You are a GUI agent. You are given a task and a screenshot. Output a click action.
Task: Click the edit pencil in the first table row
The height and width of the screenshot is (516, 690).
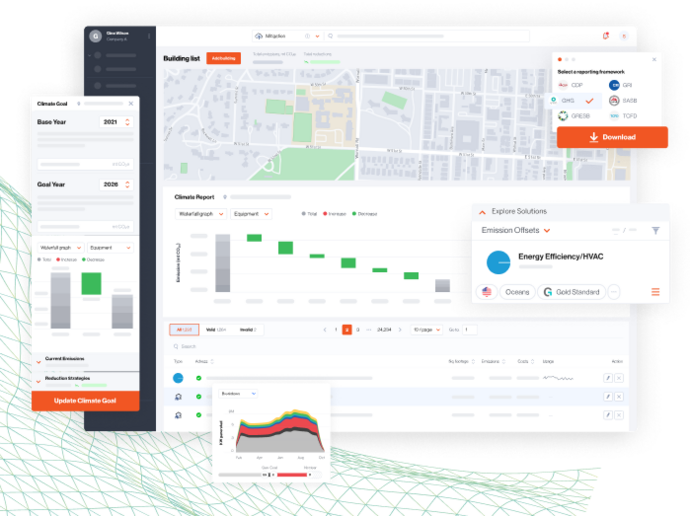(608, 378)
